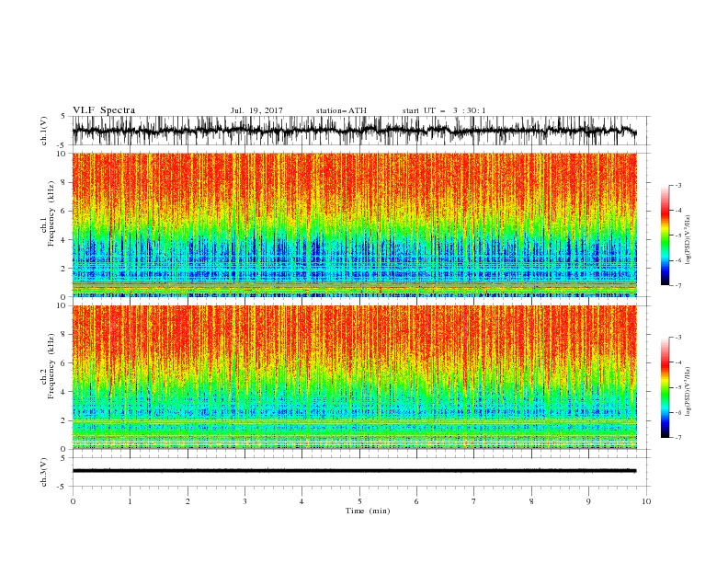Click the "-7" label on ch.2 color scale
This screenshot has height=563, width=728.
click(x=678, y=438)
